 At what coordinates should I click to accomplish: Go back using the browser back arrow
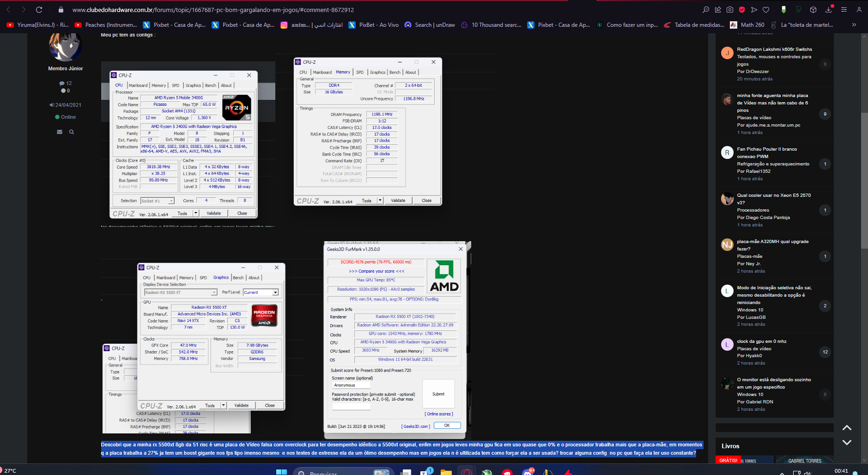pos(8,10)
